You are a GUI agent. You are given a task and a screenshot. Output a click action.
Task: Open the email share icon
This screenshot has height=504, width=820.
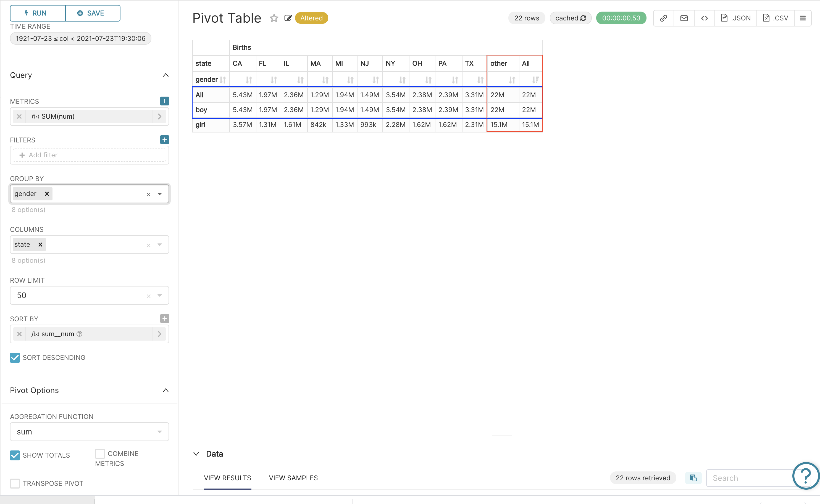pyautogui.click(x=684, y=18)
